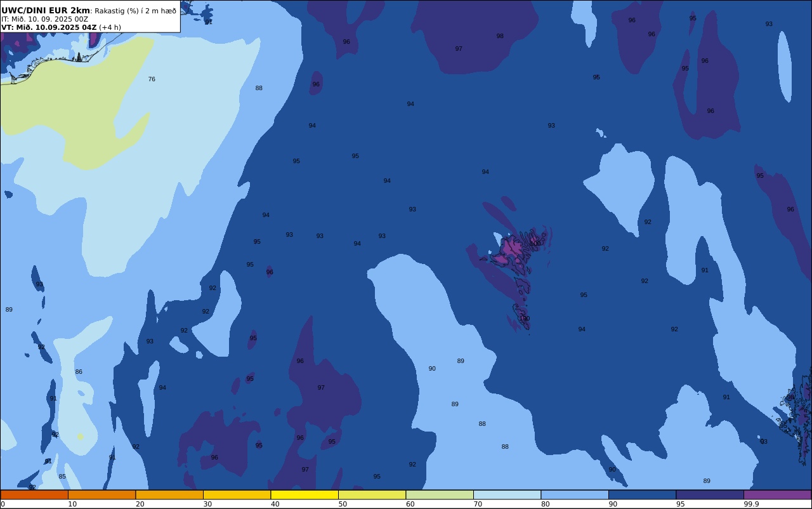This screenshot has width=812, height=509.
Task: Click the 'Rakastig (%) í 2 m hædd' label
Action: (x=136, y=11)
